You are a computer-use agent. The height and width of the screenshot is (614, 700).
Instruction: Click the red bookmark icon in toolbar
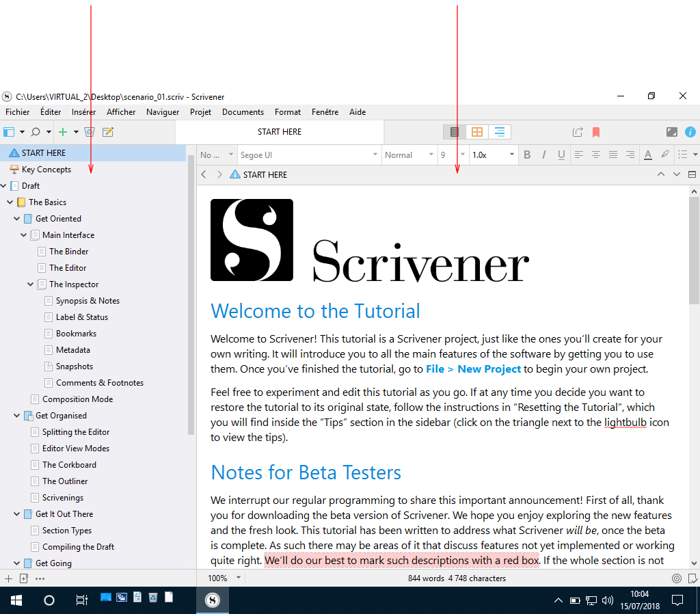coord(596,132)
